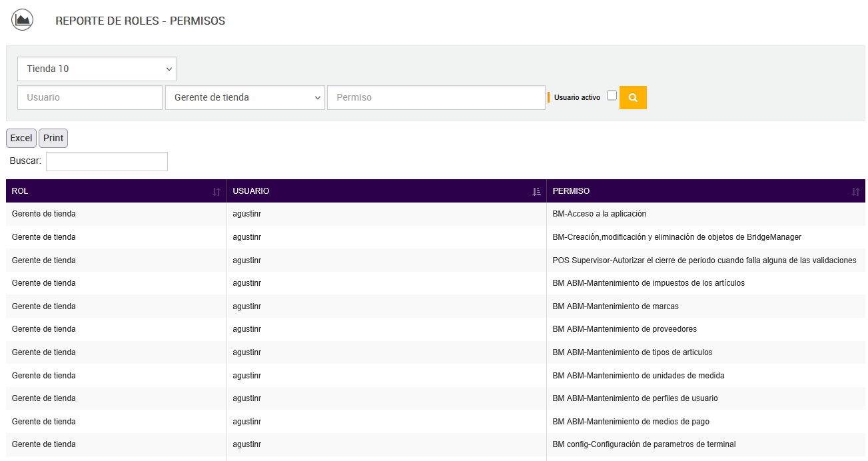Select 'Mantenimiento de impuestos de los artículos' cell

tap(706, 283)
